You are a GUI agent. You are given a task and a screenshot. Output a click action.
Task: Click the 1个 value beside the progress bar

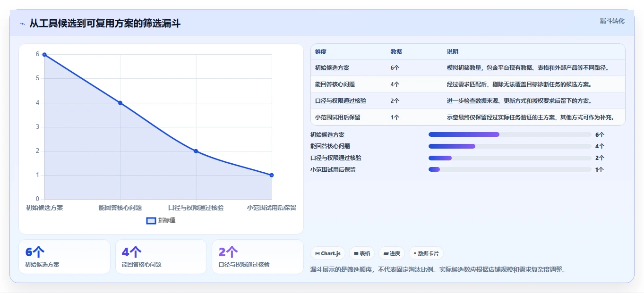point(600,169)
